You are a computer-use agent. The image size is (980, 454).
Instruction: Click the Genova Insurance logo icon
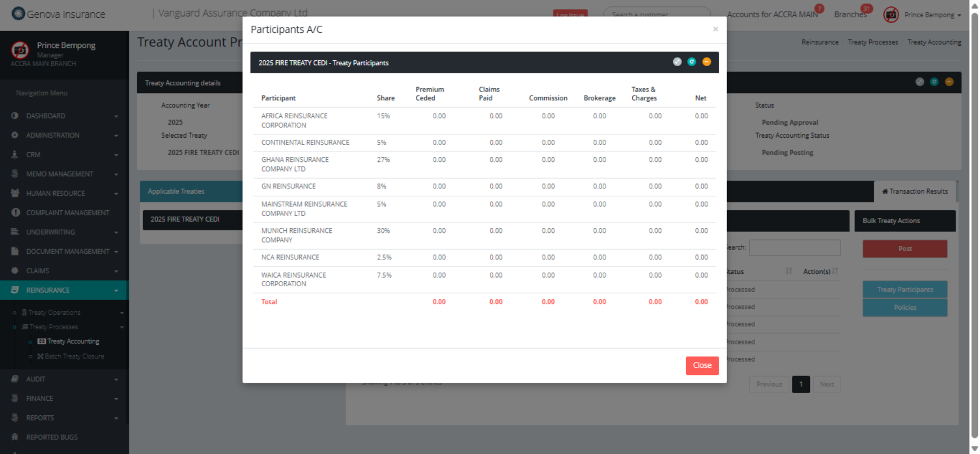pyautogui.click(x=18, y=13)
